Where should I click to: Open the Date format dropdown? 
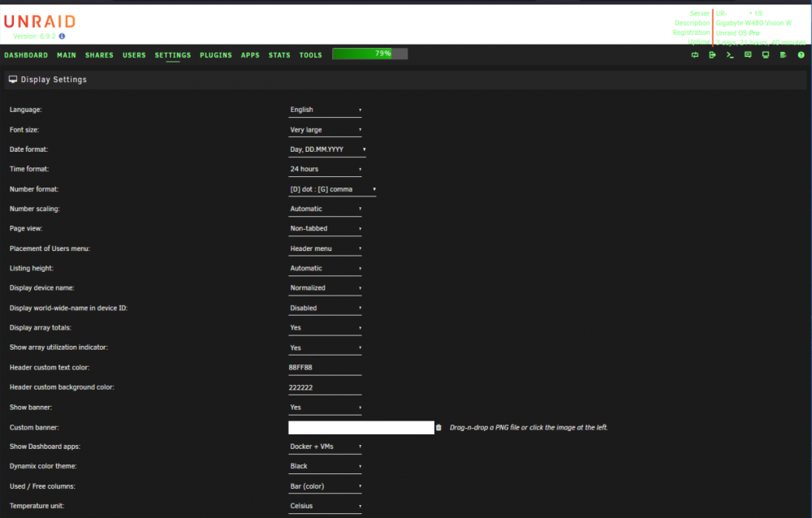pyautogui.click(x=327, y=149)
